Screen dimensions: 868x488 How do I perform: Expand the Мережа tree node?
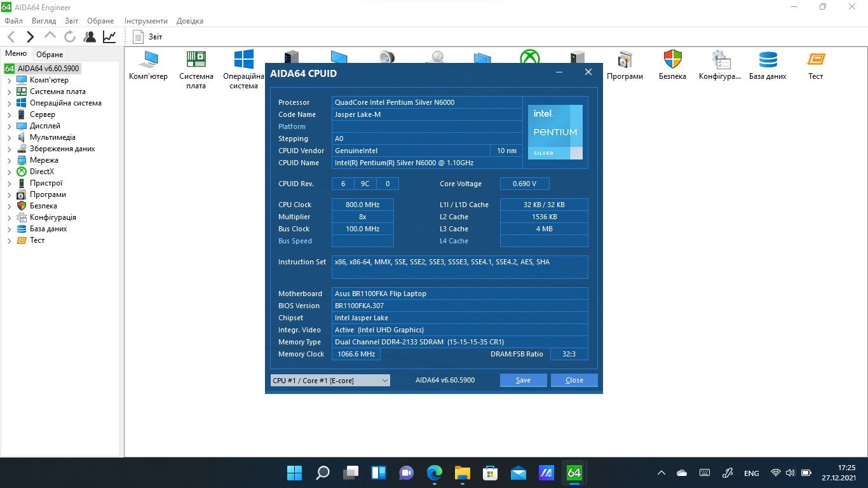(9, 160)
